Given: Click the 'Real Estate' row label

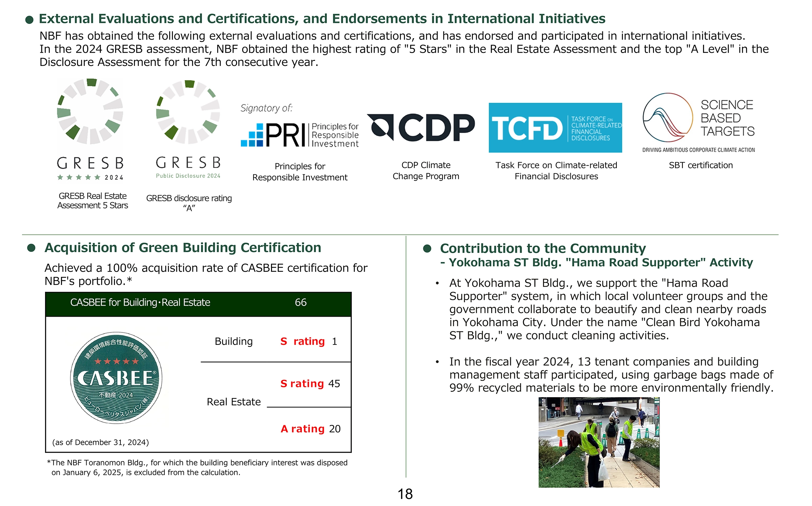Looking at the screenshot, I should (x=234, y=402).
